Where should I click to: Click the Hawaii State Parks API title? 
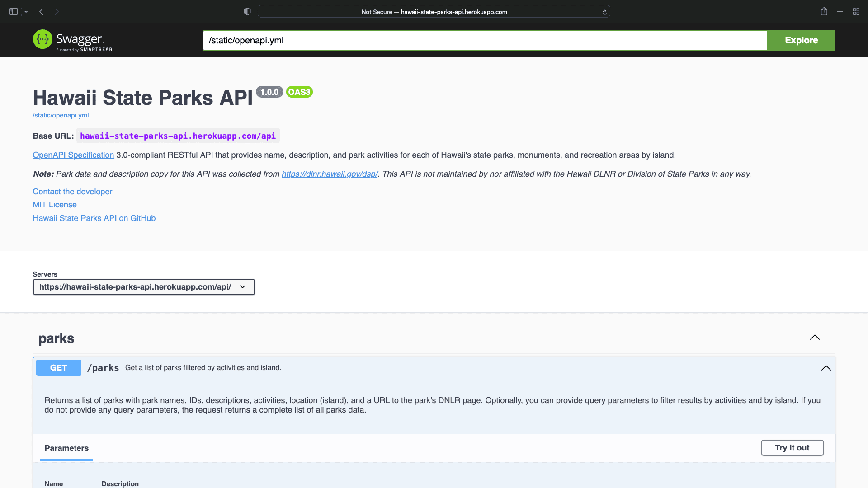coord(143,98)
